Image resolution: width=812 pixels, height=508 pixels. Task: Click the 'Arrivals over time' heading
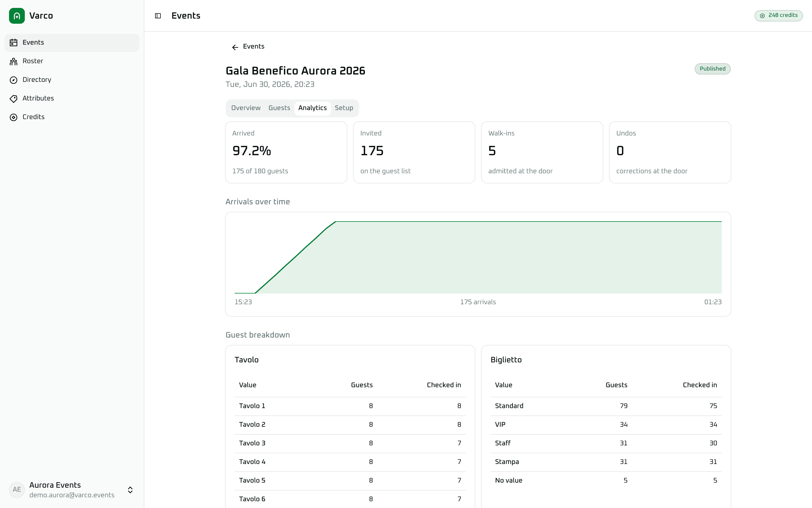pyautogui.click(x=258, y=202)
